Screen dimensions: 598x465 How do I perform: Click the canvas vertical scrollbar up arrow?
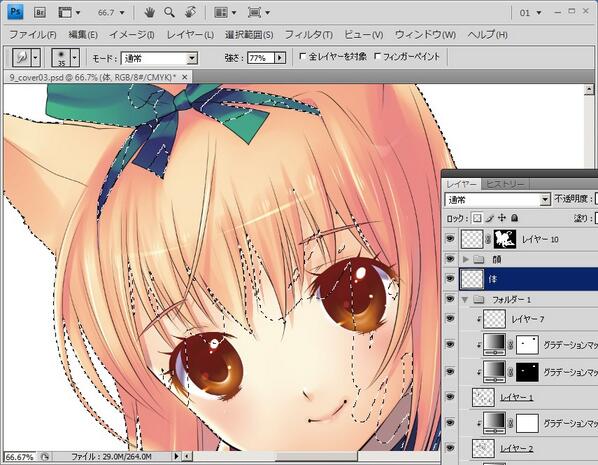(x=589, y=90)
